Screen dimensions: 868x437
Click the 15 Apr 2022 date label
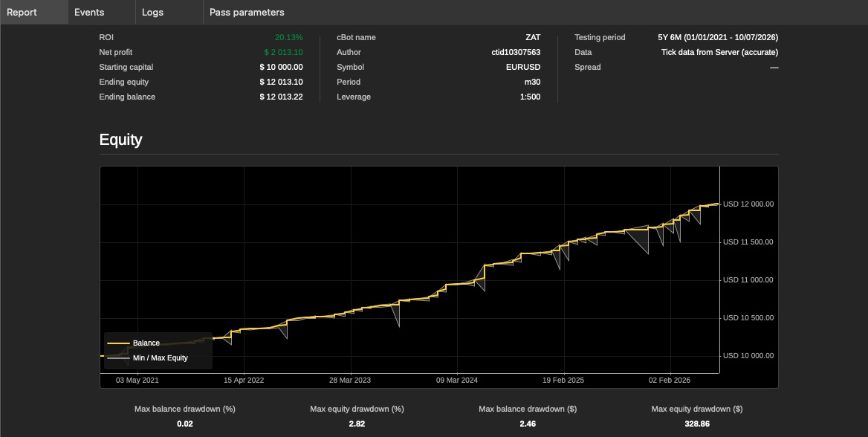(244, 381)
